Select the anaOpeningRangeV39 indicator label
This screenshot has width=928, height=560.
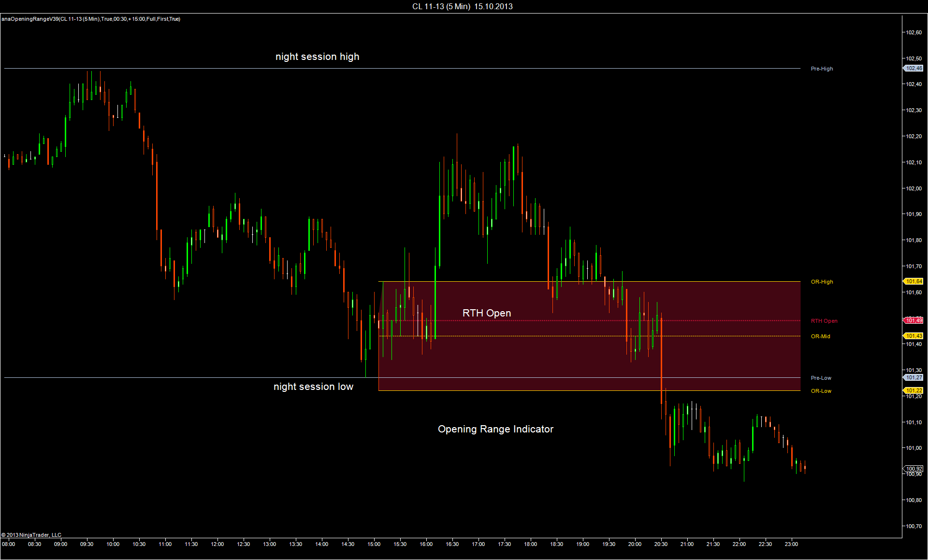pos(91,19)
